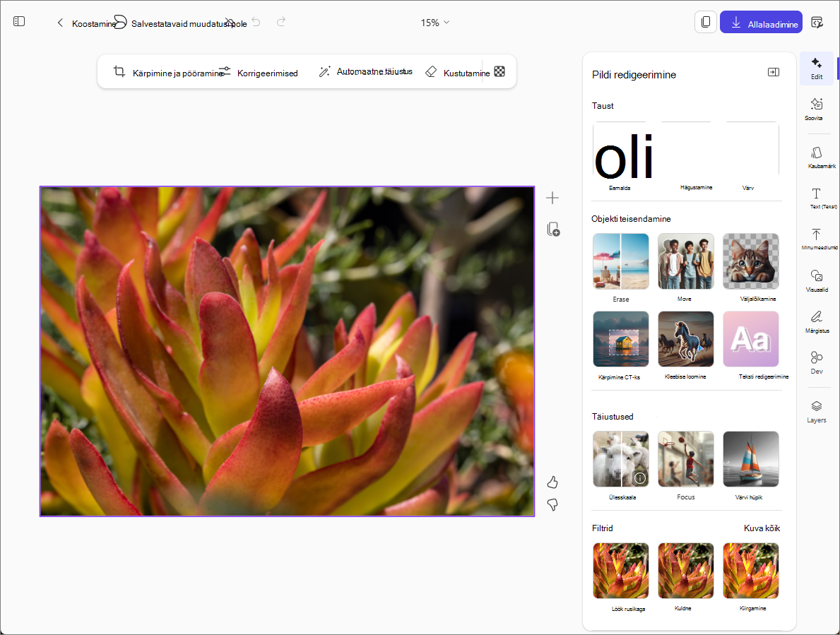The height and width of the screenshot is (635, 840).
Task: Open Kärpimine ja pööramine tool
Action: coord(168,72)
